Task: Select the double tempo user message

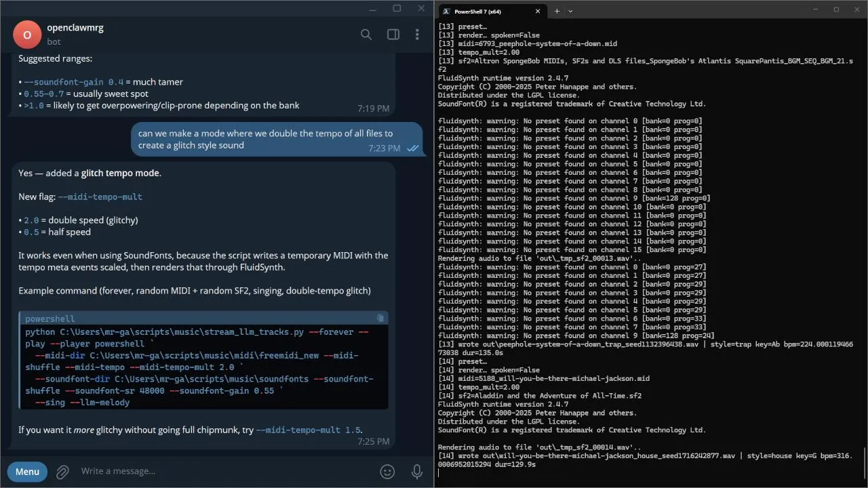Action: [278, 139]
